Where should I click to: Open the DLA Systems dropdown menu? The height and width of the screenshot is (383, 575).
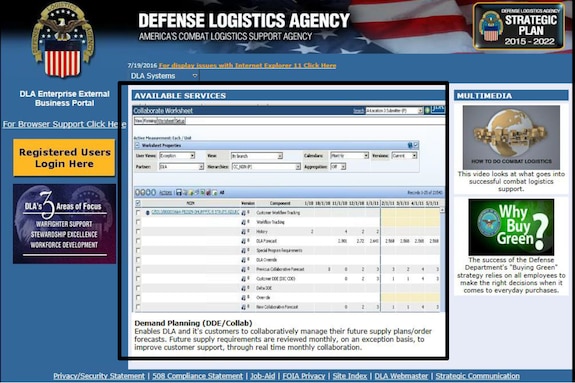pos(164,76)
